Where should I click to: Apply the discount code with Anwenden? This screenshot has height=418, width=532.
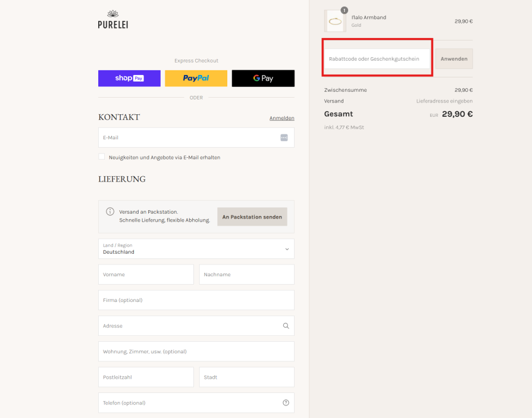pos(454,59)
